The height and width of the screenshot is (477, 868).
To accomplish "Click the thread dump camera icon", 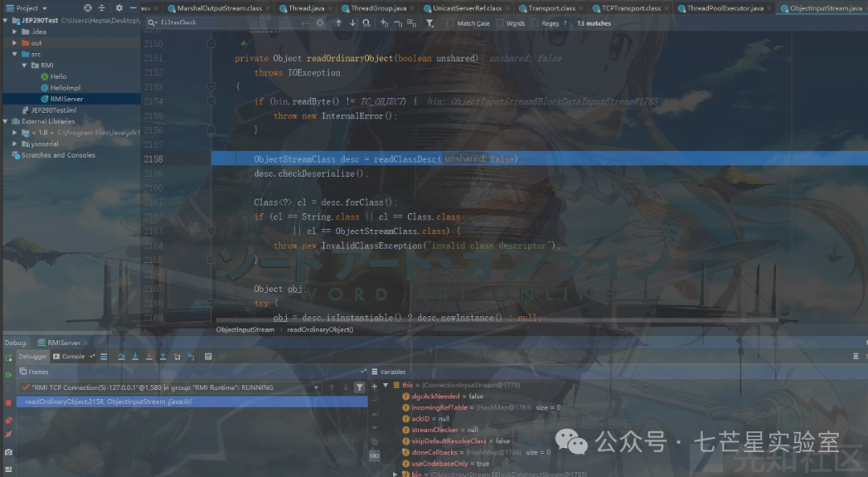I will [8, 452].
